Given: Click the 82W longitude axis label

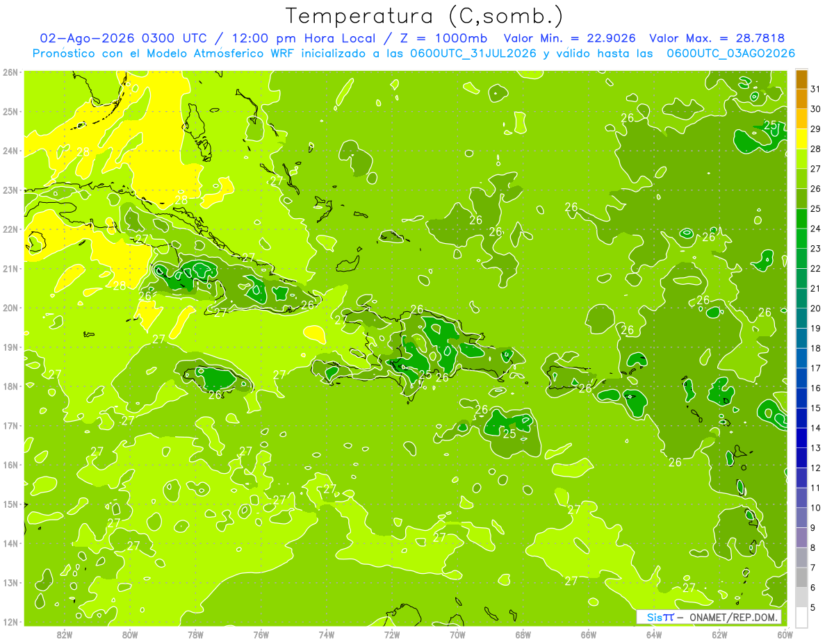Looking at the screenshot, I should coord(64,634).
